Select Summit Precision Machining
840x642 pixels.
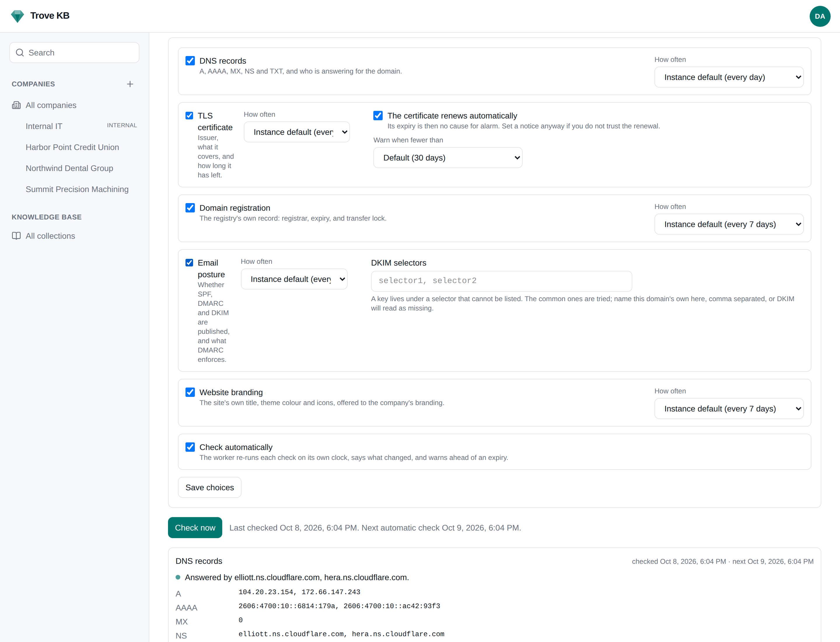click(74, 189)
